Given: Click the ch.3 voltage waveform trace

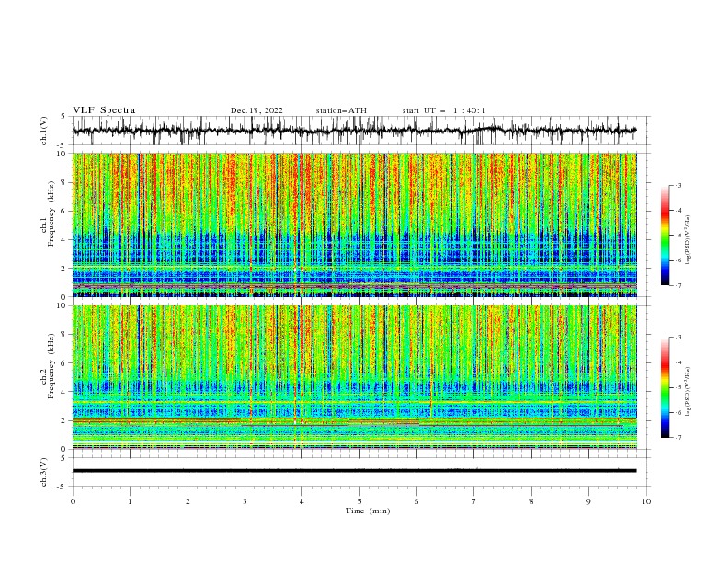Looking at the screenshot, I should pyautogui.click(x=354, y=471).
